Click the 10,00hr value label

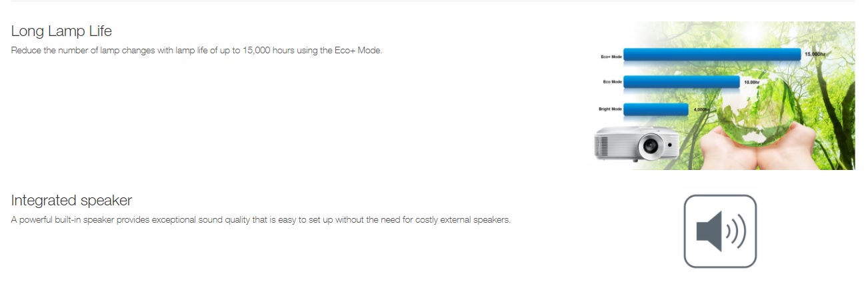click(x=751, y=81)
